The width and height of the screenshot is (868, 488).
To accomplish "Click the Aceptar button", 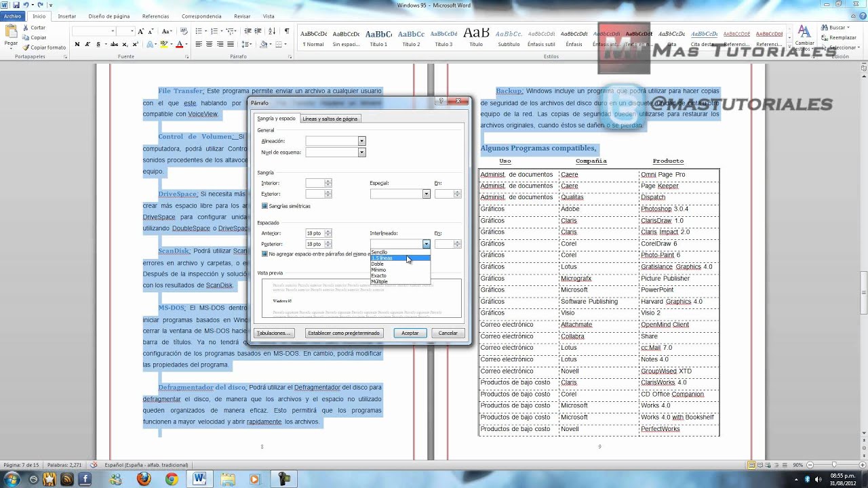I will click(410, 333).
